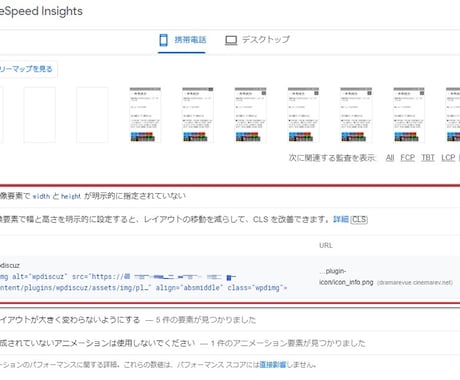Click the 1 件のアニメーション要素が見つかりました text

[x=288, y=343]
